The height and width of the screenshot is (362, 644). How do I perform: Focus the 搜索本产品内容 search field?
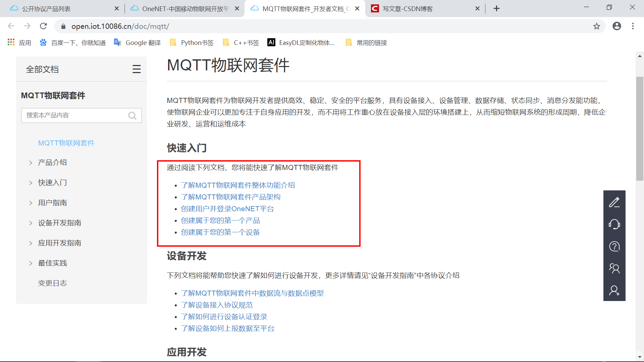pyautogui.click(x=74, y=116)
